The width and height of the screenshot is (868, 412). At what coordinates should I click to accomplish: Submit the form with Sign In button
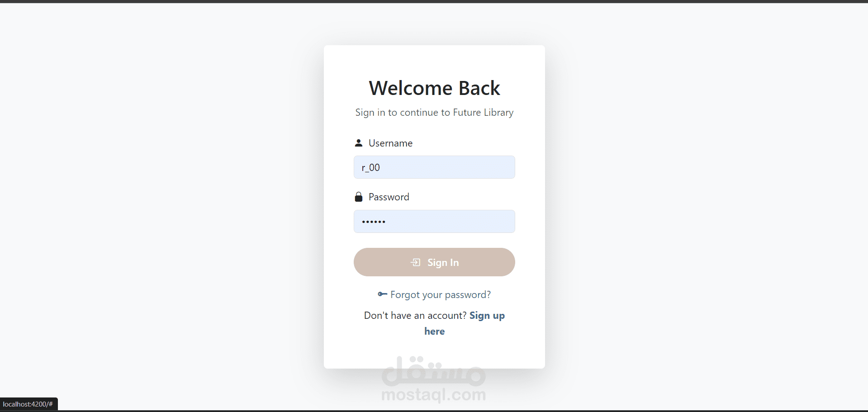pos(434,262)
